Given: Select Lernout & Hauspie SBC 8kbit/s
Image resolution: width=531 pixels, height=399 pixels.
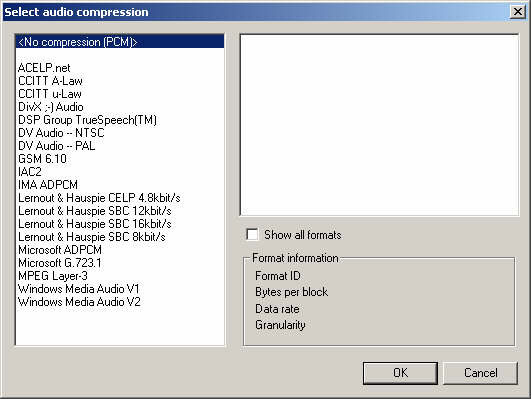Looking at the screenshot, I should pos(120,237).
